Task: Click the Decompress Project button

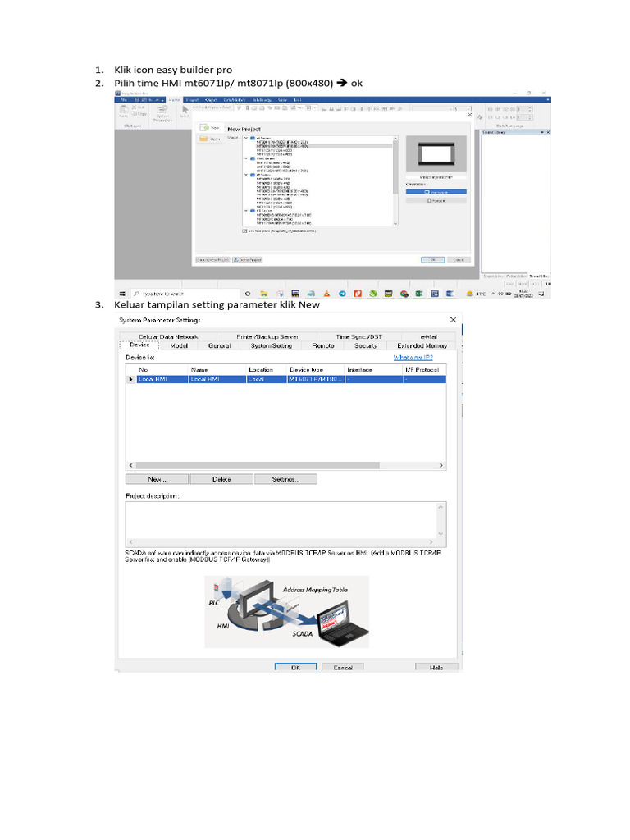Action: [212, 259]
